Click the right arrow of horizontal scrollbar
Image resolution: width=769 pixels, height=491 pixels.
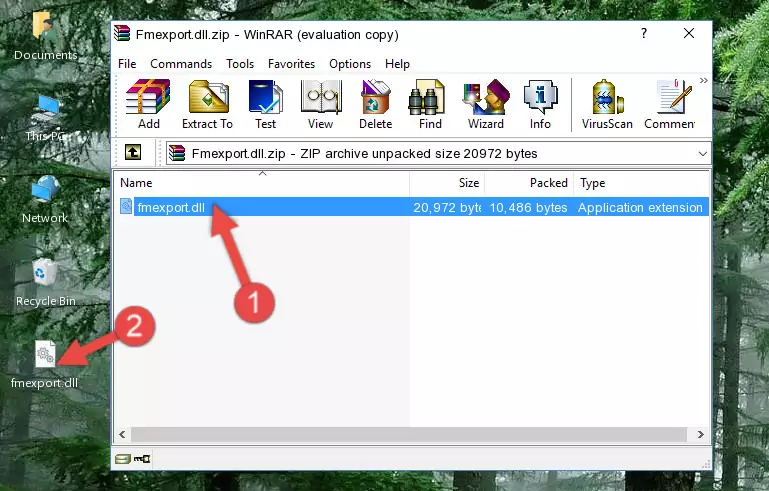pos(700,434)
